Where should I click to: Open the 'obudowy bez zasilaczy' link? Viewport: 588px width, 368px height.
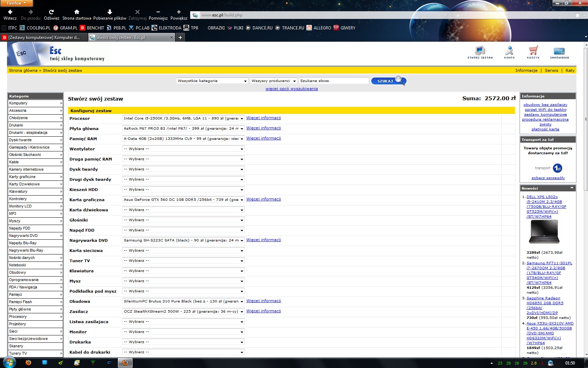point(545,105)
